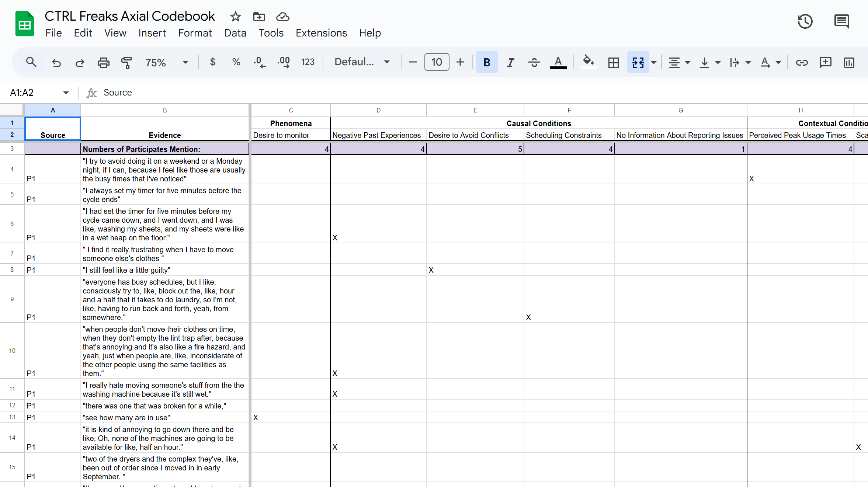Select column B header
This screenshot has width=868, height=487.
click(165, 110)
